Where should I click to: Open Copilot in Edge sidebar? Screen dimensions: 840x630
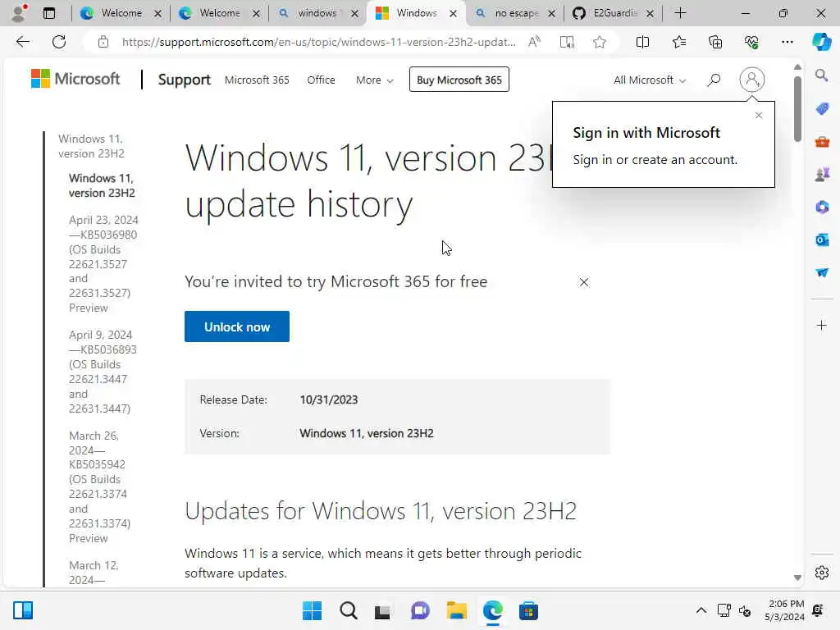[821, 42]
